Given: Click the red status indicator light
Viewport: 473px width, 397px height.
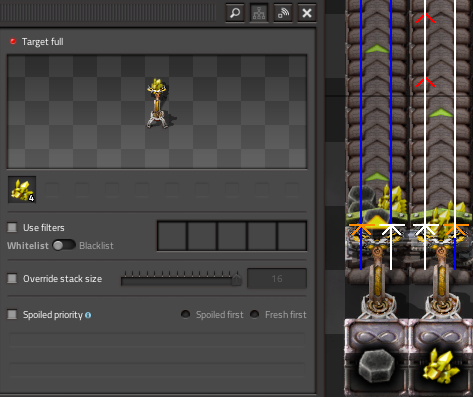Looking at the screenshot, I should coord(13,41).
